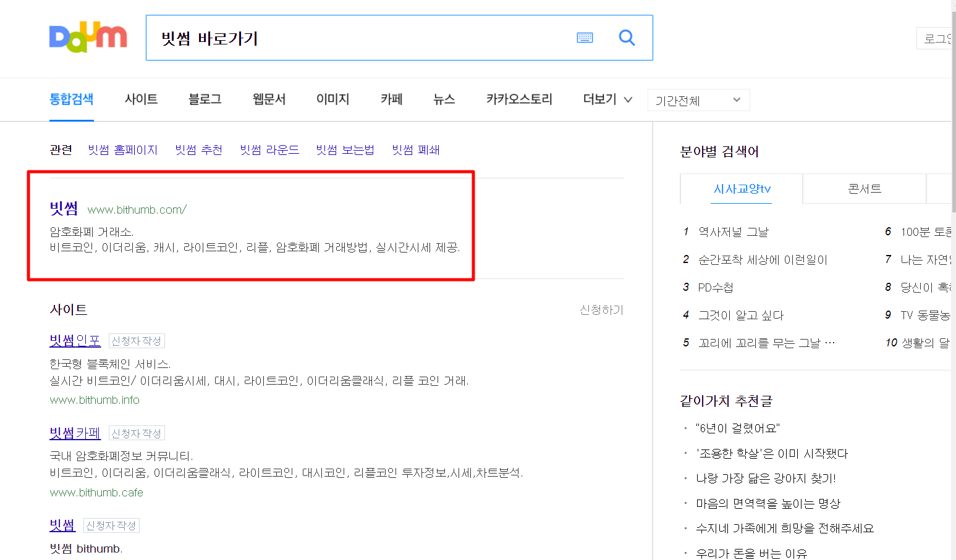
Task: Open the 빗썸카페 site link
Action: 75,433
